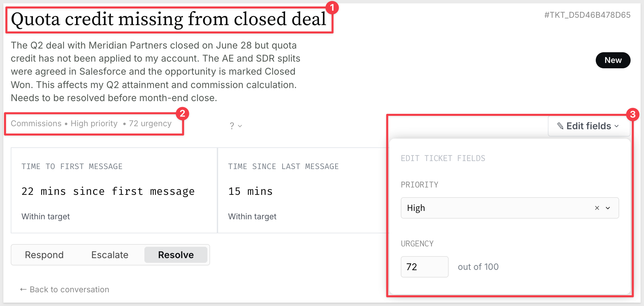Expand the Priority dropdown chevron
Image resolution: width=644 pixels, height=306 pixels.
click(x=608, y=208)
